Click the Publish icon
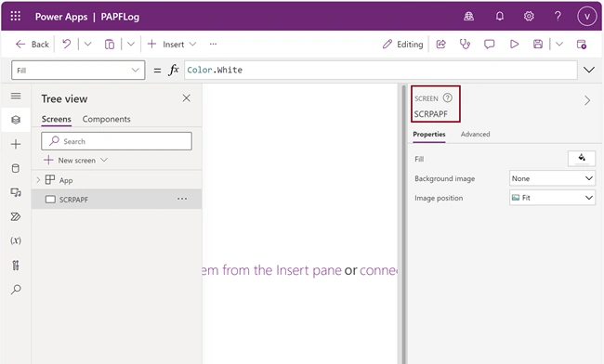 pos(582,45)
